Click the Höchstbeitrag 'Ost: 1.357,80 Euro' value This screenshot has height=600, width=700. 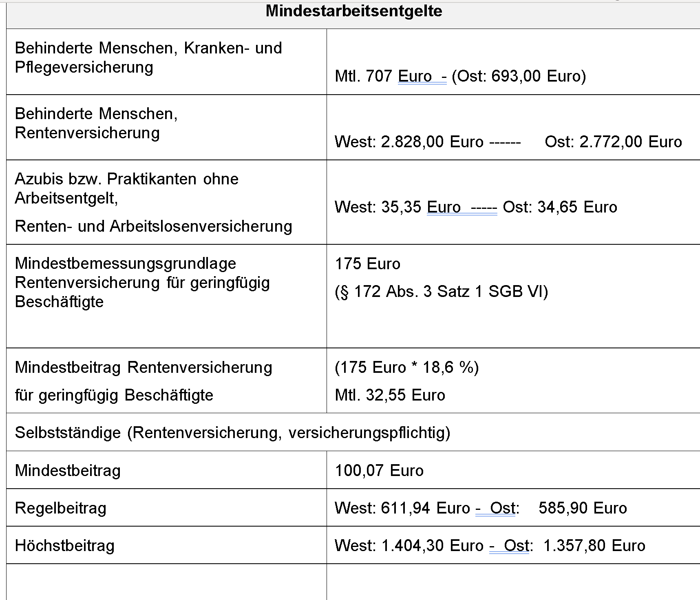tap(574, 546)
